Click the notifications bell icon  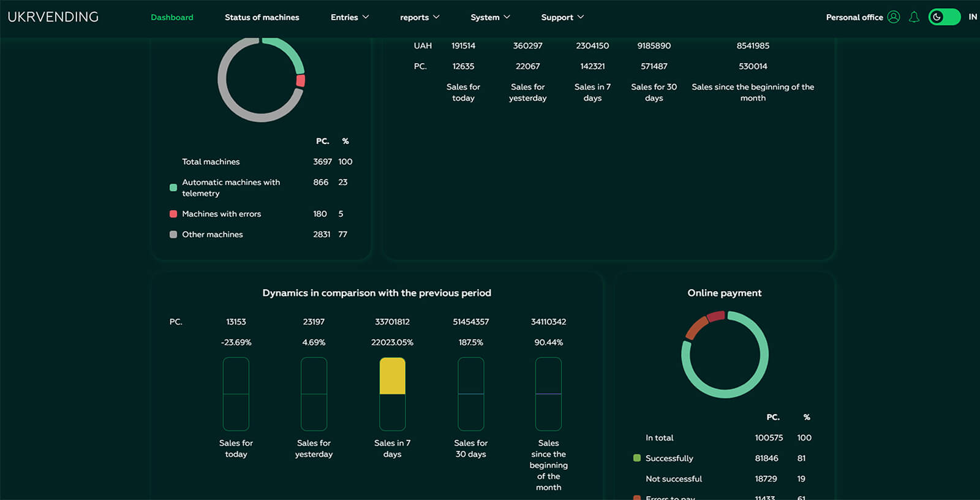[x=914, y=17]
